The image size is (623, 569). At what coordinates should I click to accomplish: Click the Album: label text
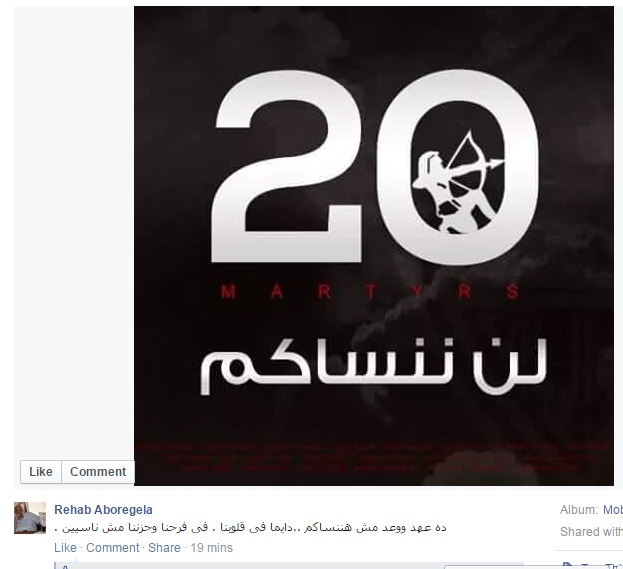pos(579,509)
